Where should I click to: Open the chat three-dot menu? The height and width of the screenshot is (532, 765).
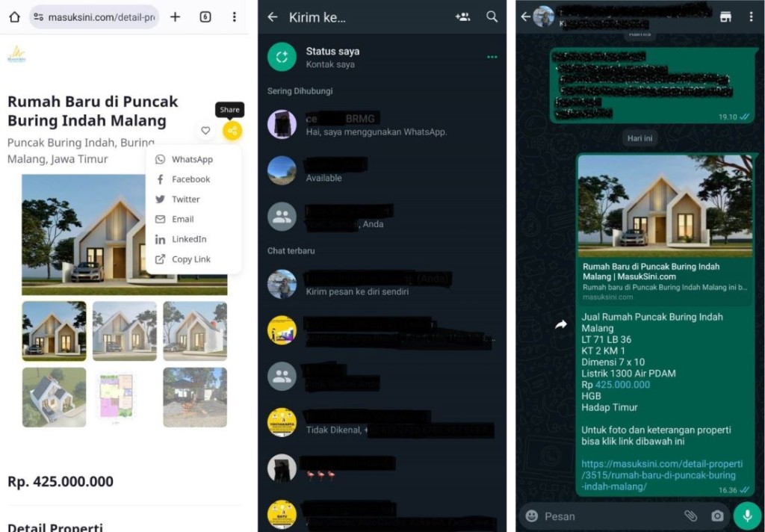751,16
